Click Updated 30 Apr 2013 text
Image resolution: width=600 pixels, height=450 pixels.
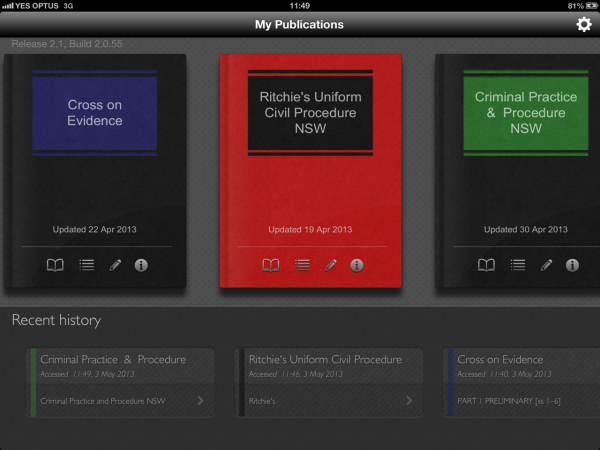coord(526,229)
